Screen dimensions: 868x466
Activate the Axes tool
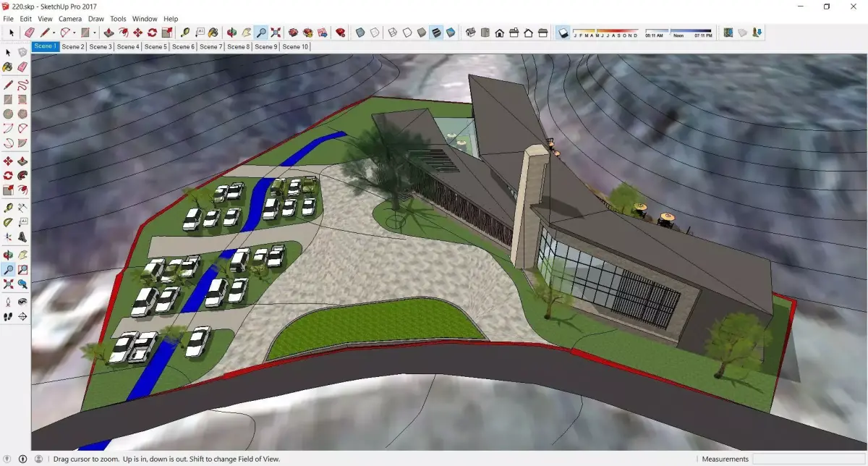pyautogui.click(x=8, y=237)
